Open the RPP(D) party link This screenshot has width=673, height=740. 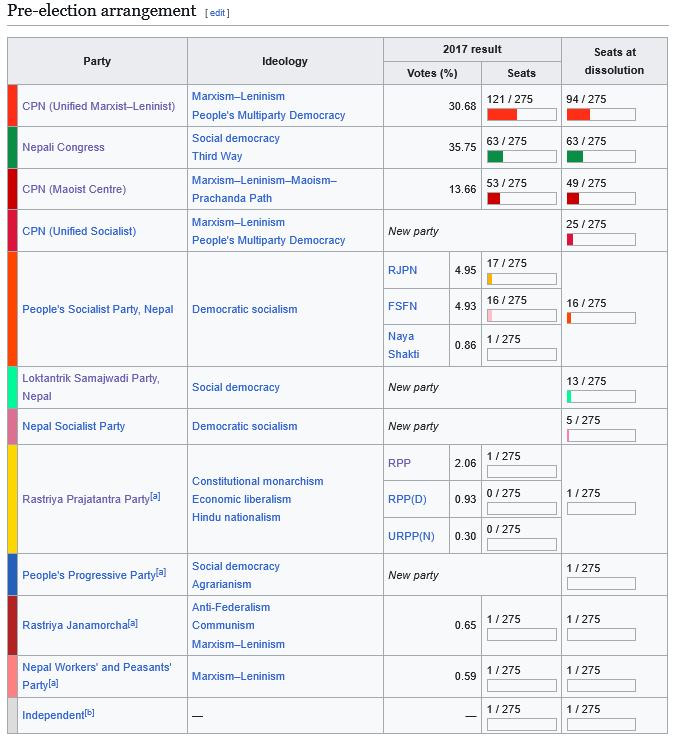[407, 499]
